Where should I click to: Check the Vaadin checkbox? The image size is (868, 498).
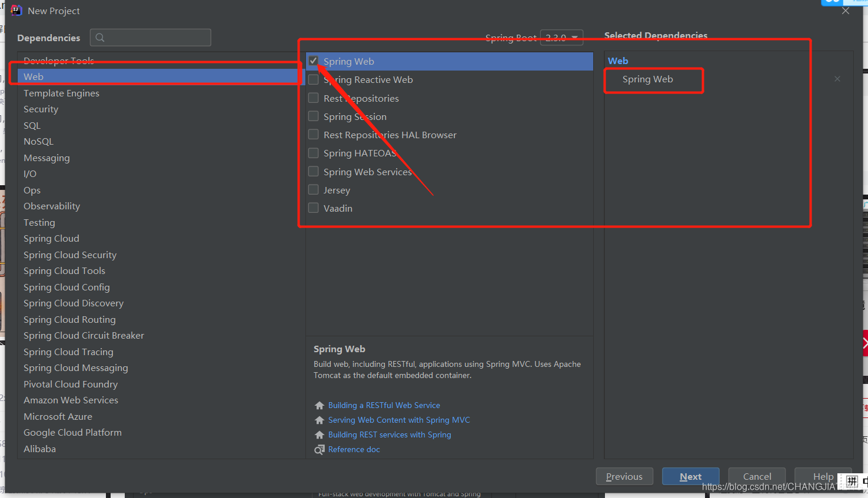(x=314, y=208)
